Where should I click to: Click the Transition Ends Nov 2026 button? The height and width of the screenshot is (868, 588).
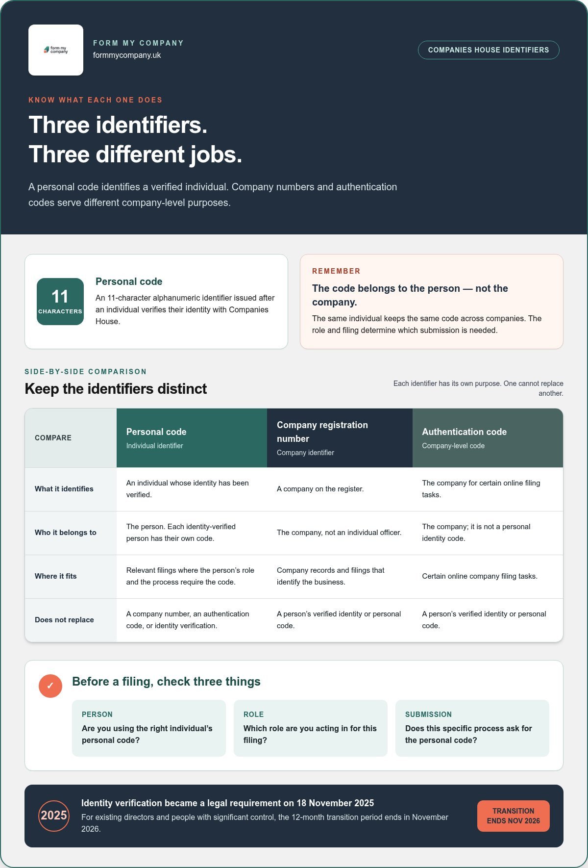coord(514,816)
